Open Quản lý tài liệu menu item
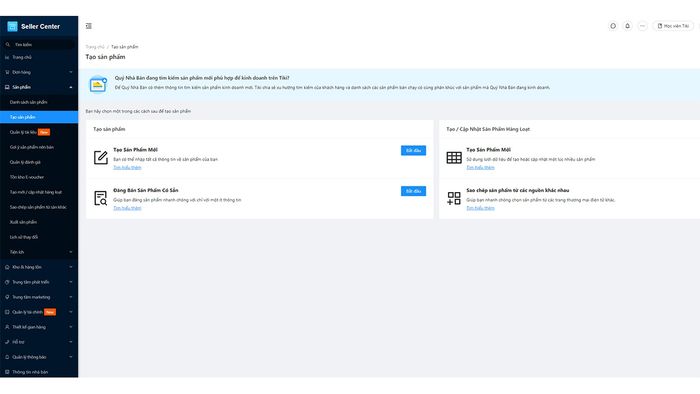Viewport: 700px width, 394px height. [39, 132]
